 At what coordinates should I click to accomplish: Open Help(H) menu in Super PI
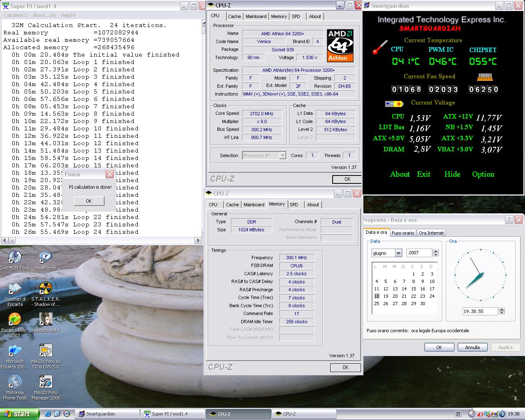[x=68, y=15]
